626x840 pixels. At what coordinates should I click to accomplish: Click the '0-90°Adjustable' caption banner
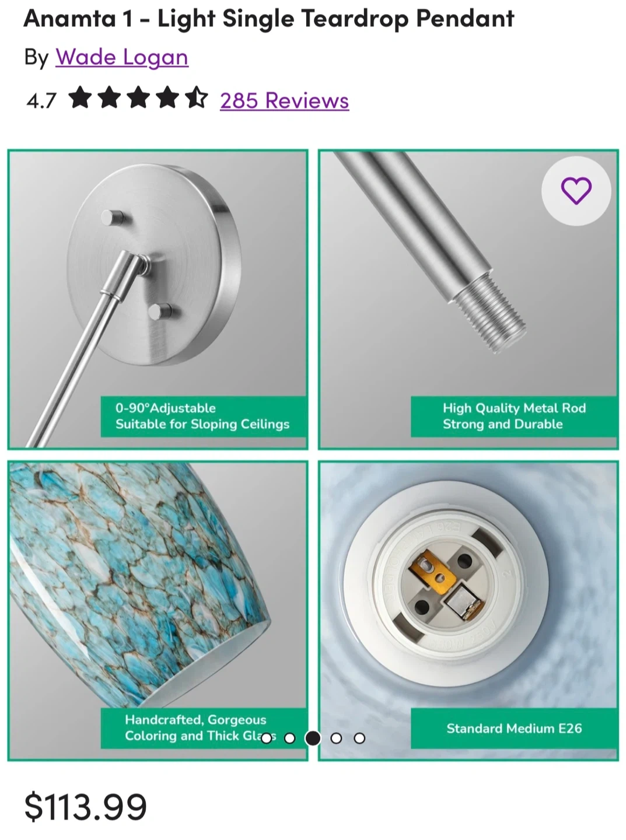click(x=204, y=416)
